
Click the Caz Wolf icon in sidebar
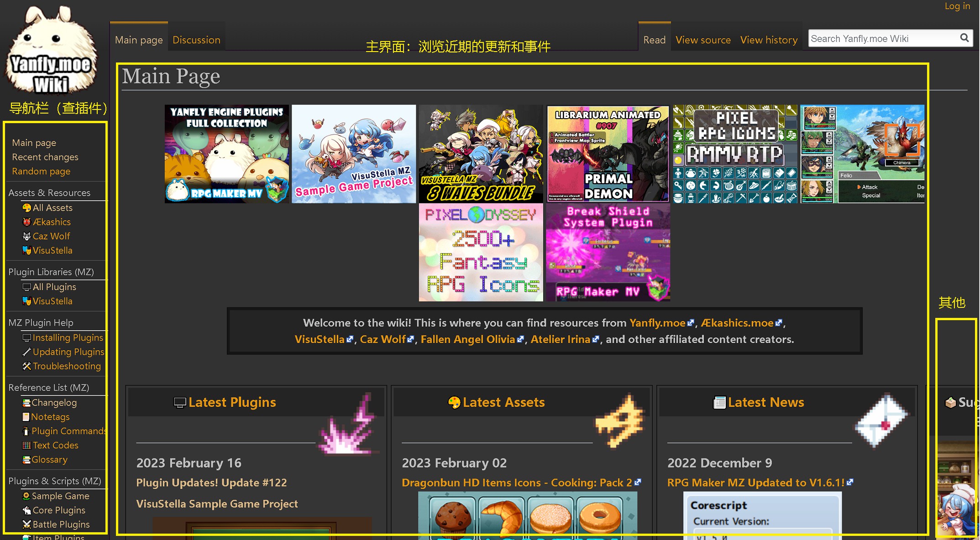(26, 236)
